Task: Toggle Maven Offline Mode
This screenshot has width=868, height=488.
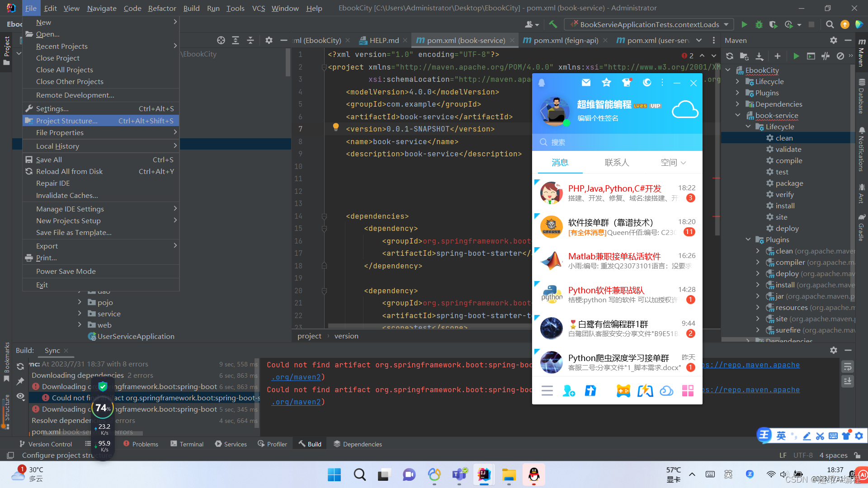Action: (x=826, y=56)
